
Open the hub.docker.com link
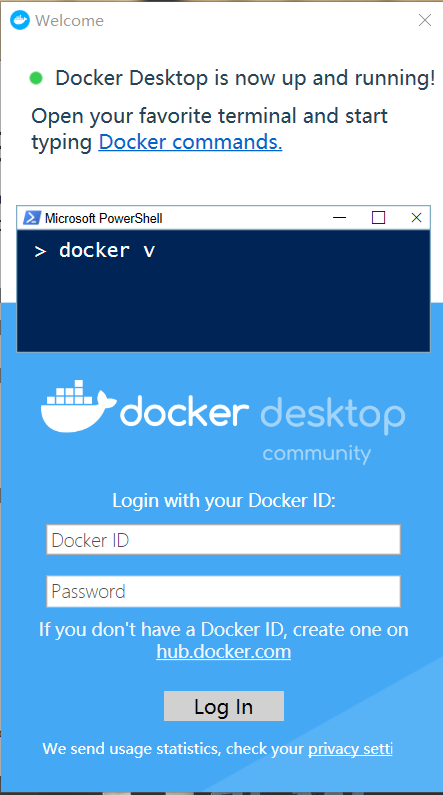pos(224,652)
